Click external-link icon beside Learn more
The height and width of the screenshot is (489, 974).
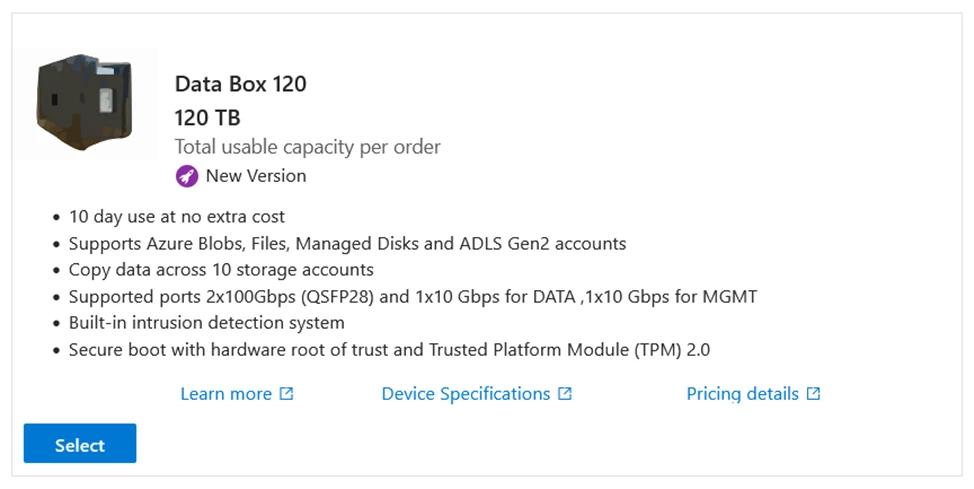pos(286,393)
